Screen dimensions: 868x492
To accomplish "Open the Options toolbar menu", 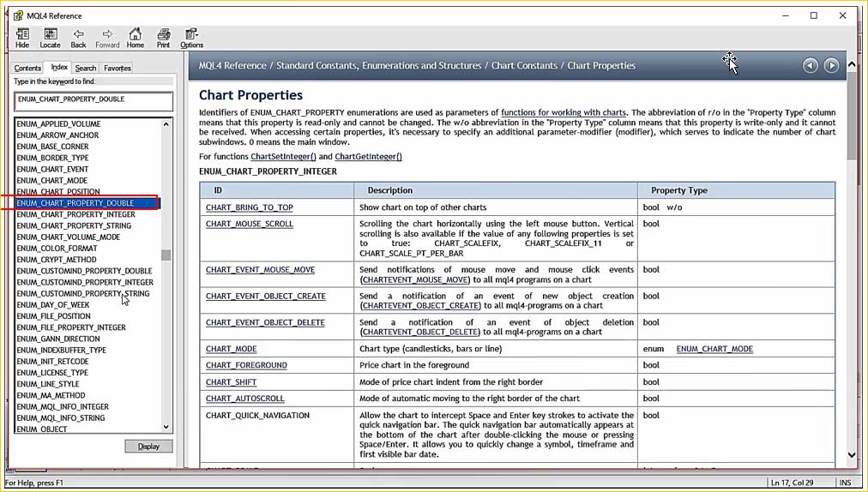I will point(191,39).
